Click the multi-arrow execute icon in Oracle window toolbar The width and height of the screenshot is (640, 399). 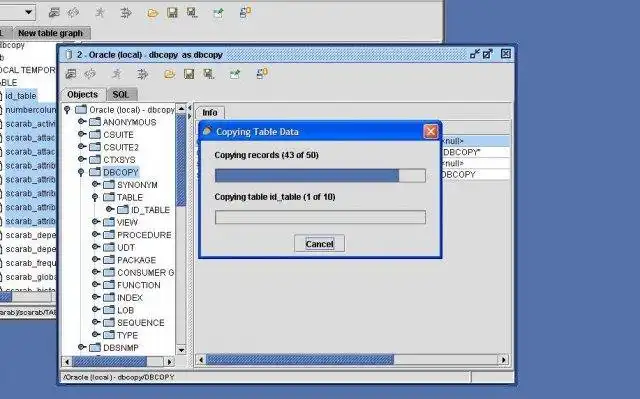click(x=142, y=74)
